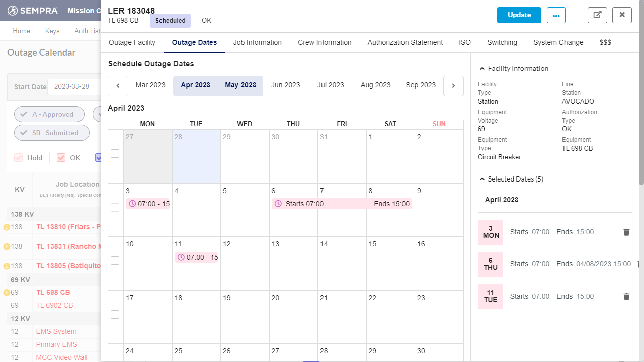The image size is (644, 362).
Task: Open the Crew Information tab
Action: pyautogui.click(x=325, y=42)
